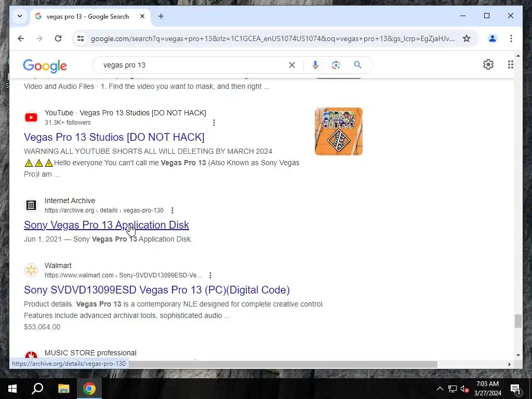Open the YouTube channel thumbnail image
Screen dimensions: 532x399
[x=339, y=131]
